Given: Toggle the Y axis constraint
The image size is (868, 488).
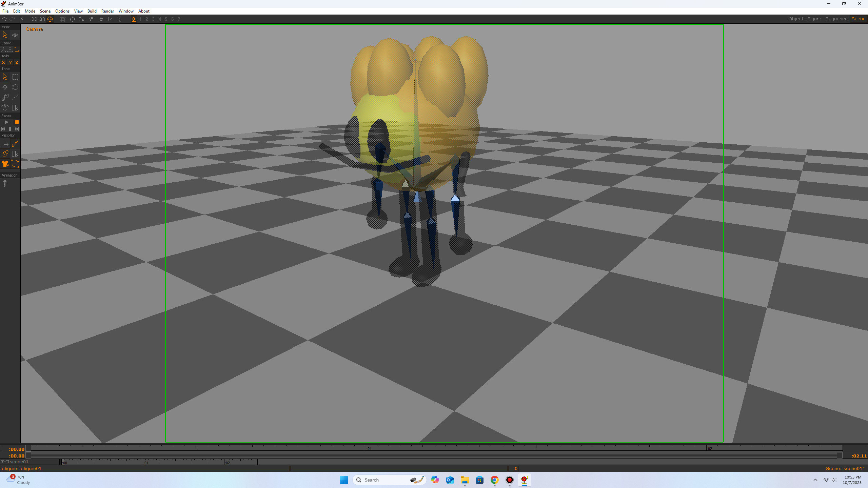Looking at the screenshot, I should point(9,62).
